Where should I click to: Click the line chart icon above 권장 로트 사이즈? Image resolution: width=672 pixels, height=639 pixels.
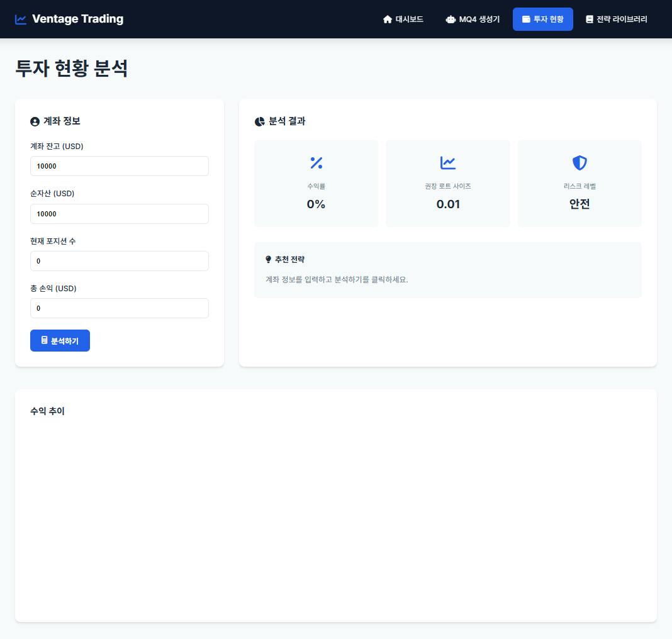pos(447,163)
